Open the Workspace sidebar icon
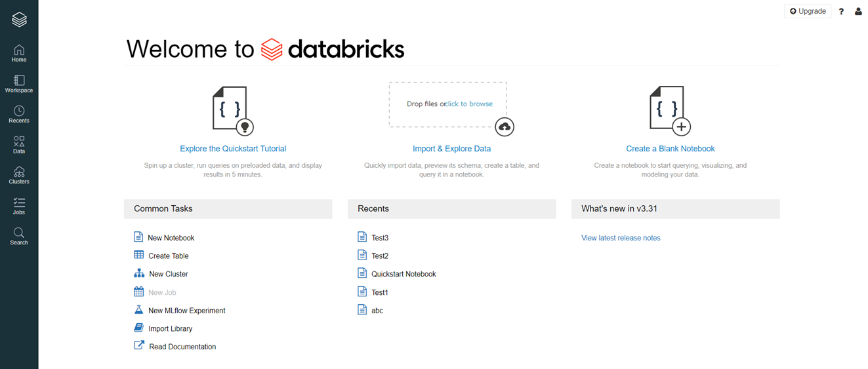The width and height of the screenshot is (868, 369). point(19,83)
